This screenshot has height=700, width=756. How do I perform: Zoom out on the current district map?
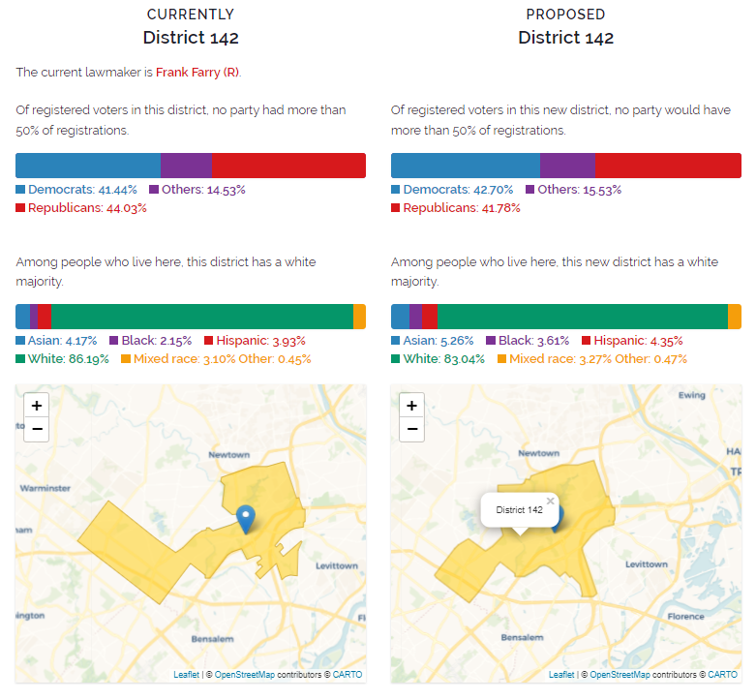pyautogui.click(x=36, y=429)
